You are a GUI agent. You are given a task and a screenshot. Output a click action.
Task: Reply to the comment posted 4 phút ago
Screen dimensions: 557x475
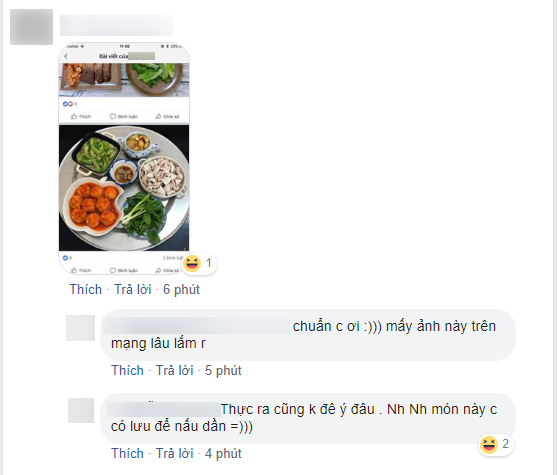click(x=175, y=454)
